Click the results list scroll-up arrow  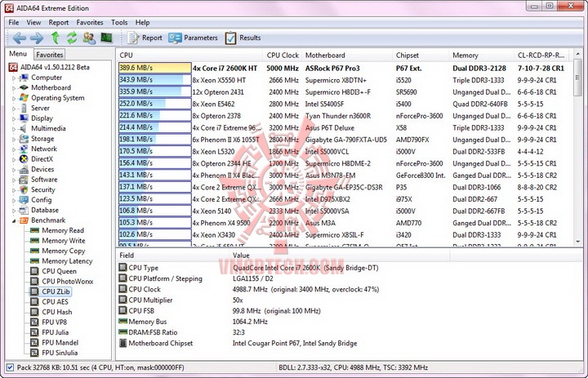coord(577,55)
